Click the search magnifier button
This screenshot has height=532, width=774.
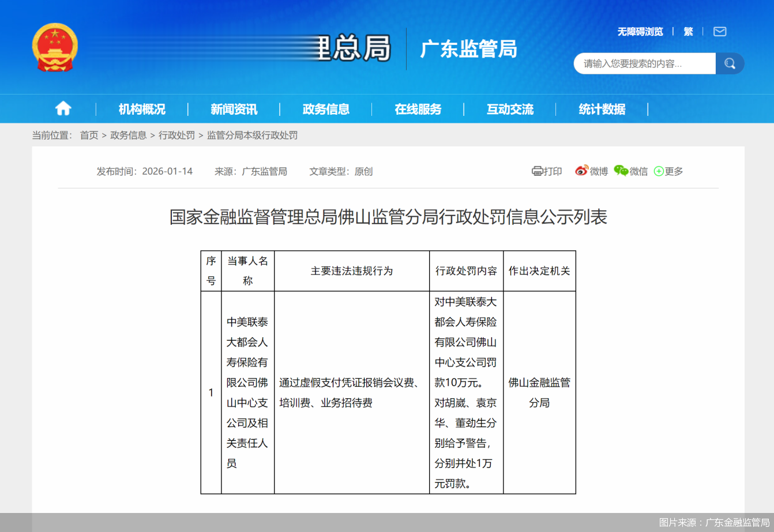(x=730, y=63)
